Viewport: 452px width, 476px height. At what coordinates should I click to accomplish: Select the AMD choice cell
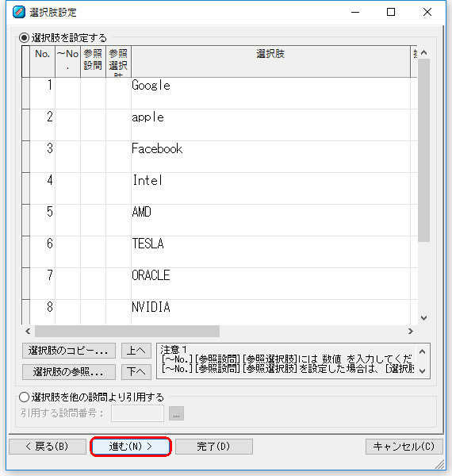pyautogui.click(x=270, y=220)
